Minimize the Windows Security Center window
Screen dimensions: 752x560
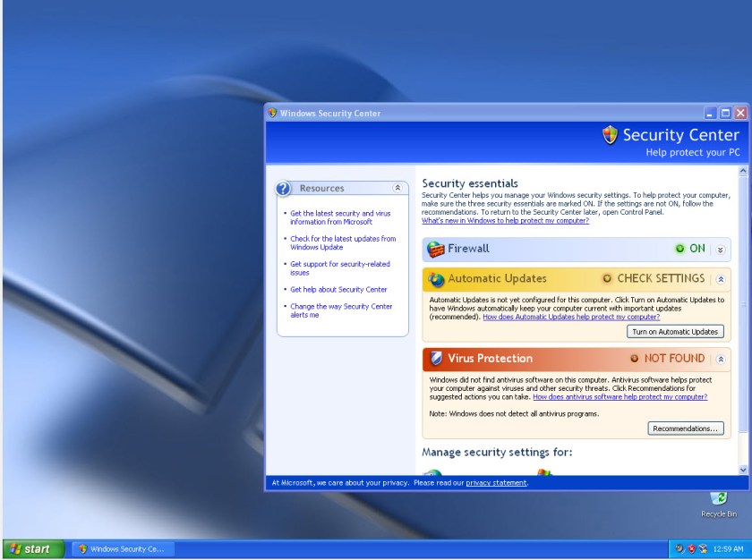(x=710, y=113)
